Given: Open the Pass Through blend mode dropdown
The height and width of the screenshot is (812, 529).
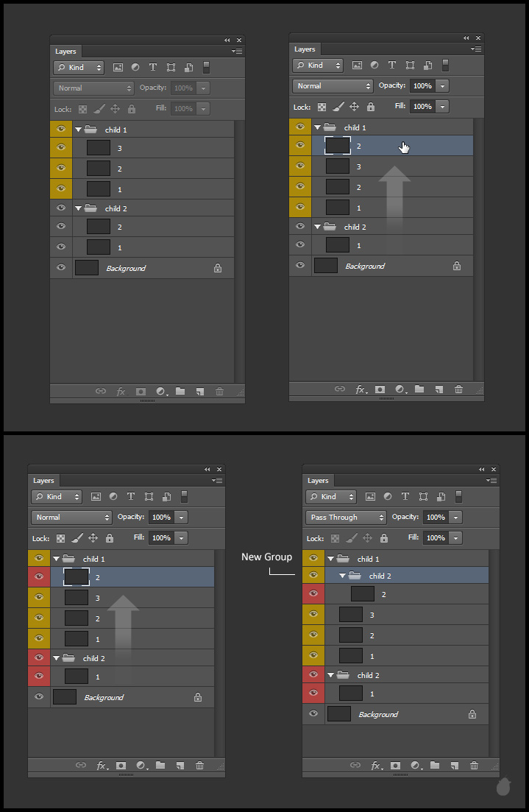Looking at the screenshot, I should click(345, 518).
